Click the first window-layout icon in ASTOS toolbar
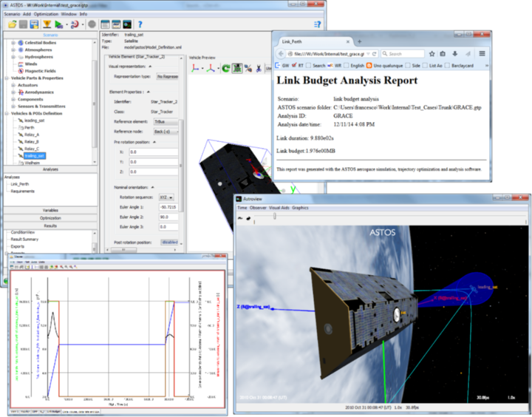Viewport: 532px width, 417px height. [105, 24]
